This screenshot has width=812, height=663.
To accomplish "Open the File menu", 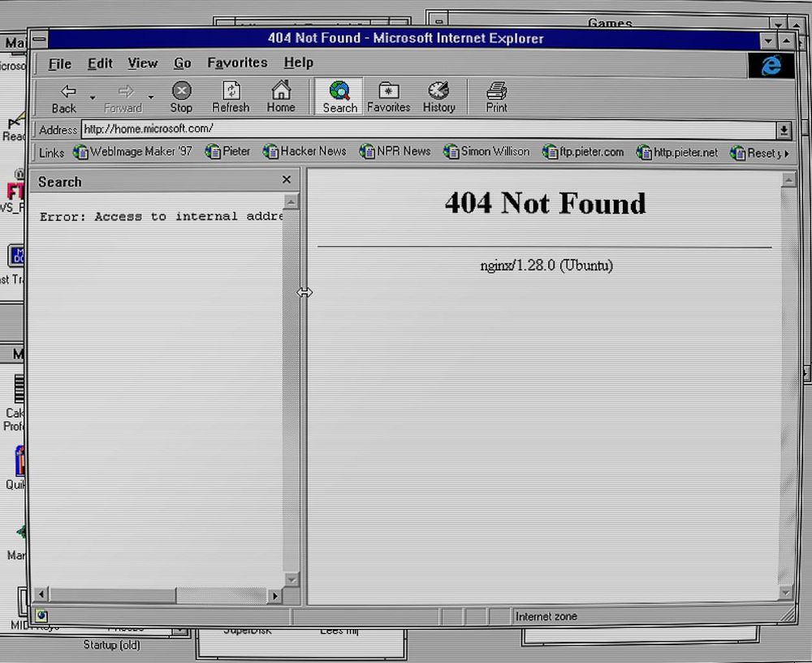I will pyautogui.click(x=59, y=63).
